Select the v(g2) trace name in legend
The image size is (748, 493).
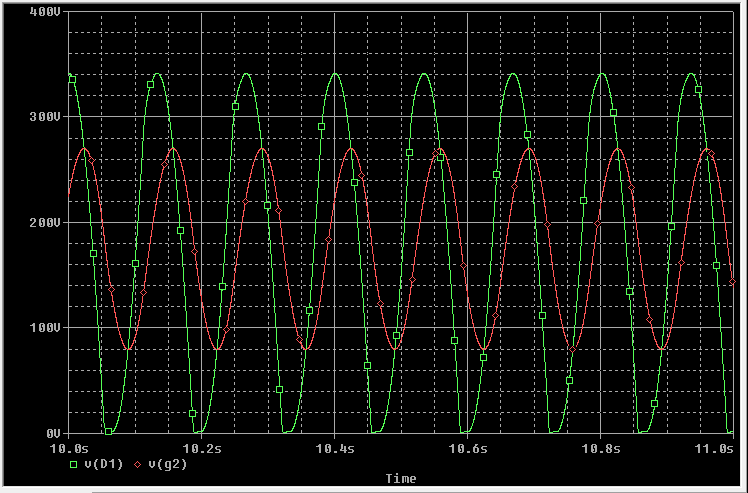[x=167, y=465]
